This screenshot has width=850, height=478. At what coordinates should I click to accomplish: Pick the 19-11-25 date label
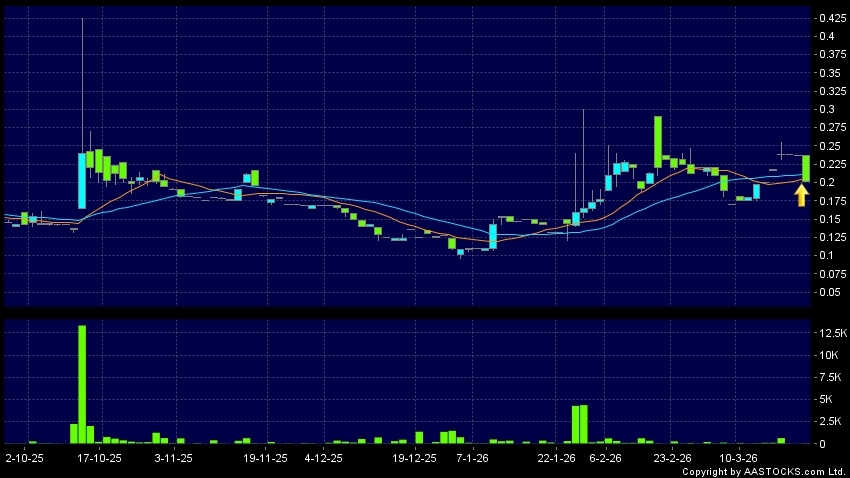[266, 458]
